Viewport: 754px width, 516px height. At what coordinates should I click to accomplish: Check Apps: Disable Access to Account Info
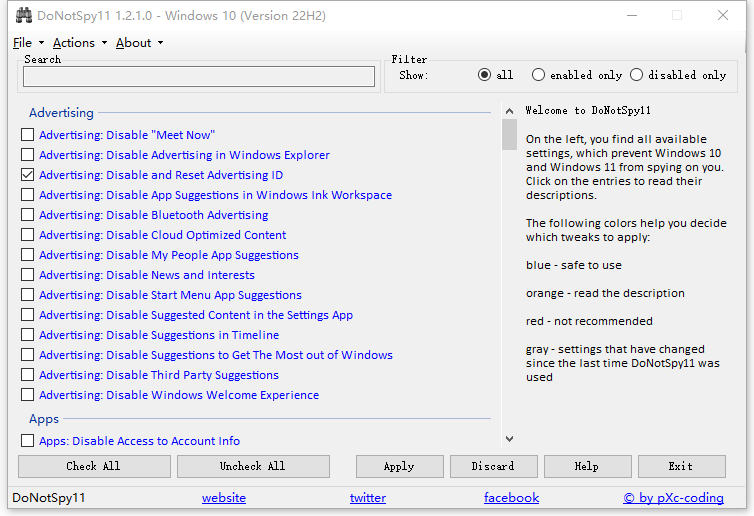(27, 440)
